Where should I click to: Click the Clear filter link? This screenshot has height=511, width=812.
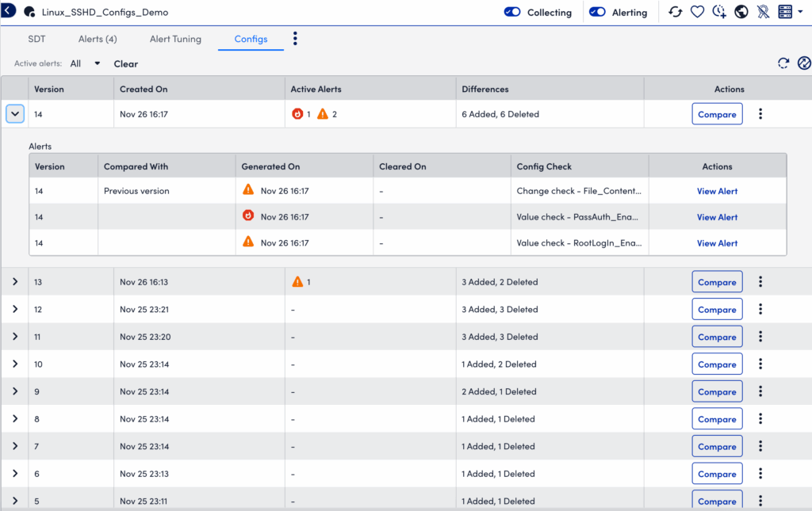coord(126,63)
